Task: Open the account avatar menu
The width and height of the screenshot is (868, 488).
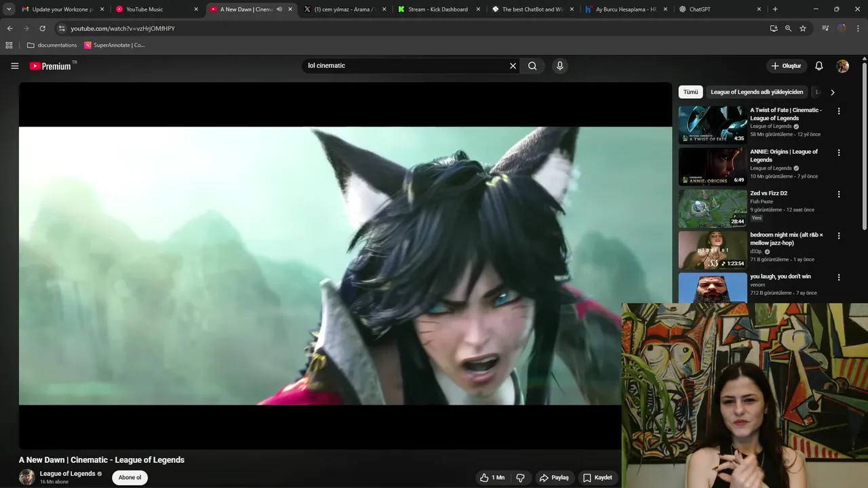Action: click(x=842, y=66)
